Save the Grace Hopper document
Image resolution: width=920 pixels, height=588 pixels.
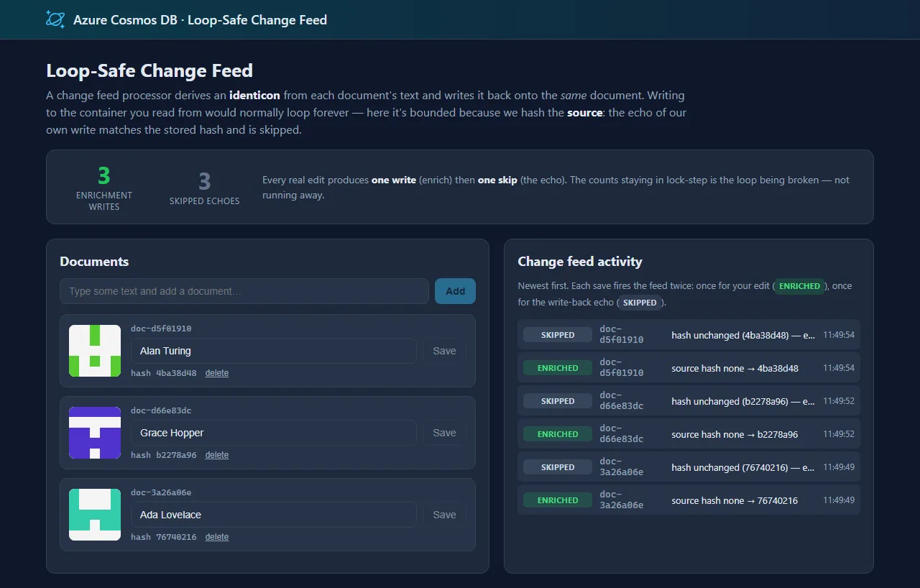tap(444, 433)
